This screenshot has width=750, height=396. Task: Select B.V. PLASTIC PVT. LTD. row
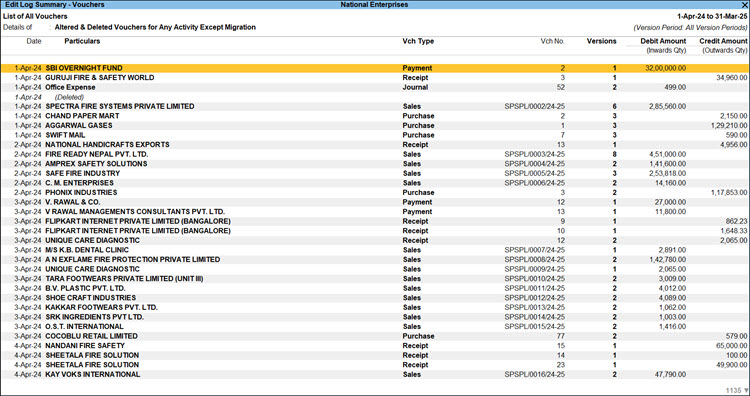click(x=375, y=288)
